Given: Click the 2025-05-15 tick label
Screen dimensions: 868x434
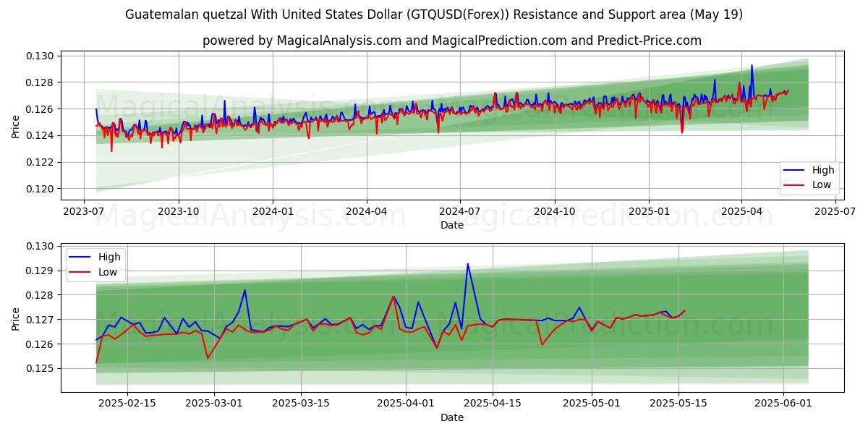Looking at the screenshot, I should [x=678, y=403].
